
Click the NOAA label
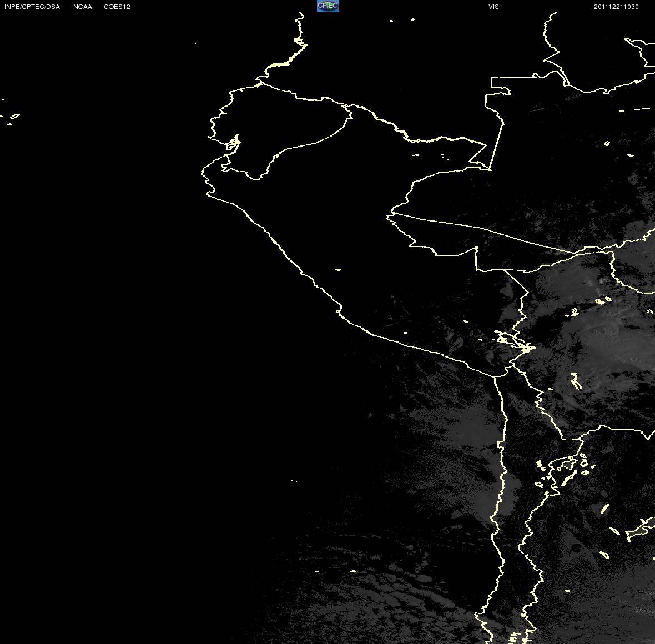[x=83, y=7]
